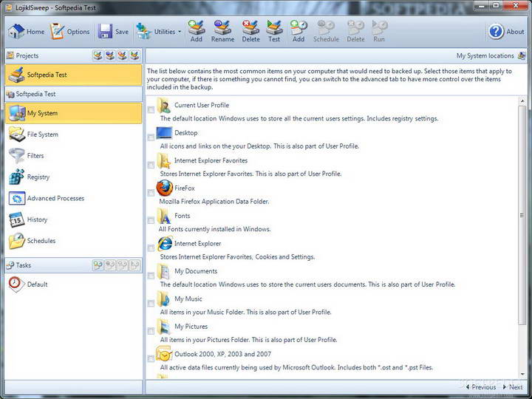Check the FireFox checkbox
Viewport: 532px width, 399px height.
point(151,193)
